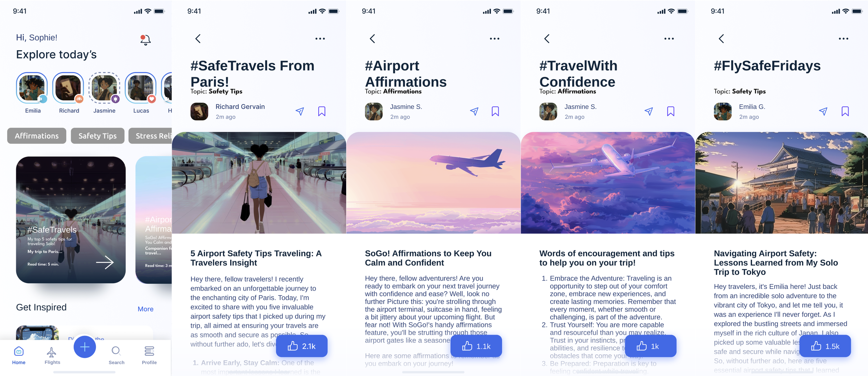Share the TravelWith Confidence post
The image size is (868, 376).
click(x=649, y=111)
